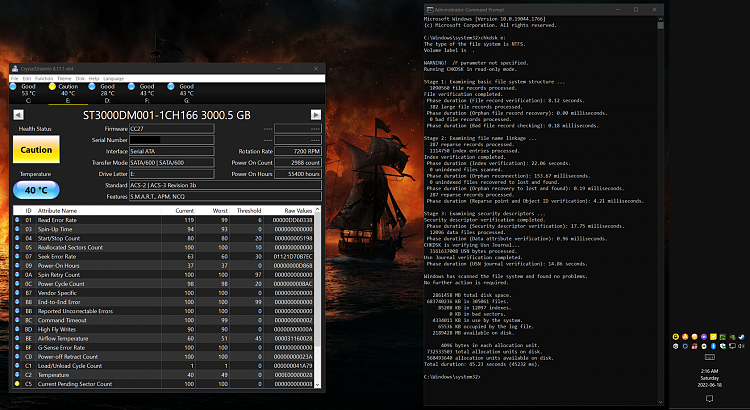
Task: Click the Power On Hours 55400 hours field
Action: 298,174
